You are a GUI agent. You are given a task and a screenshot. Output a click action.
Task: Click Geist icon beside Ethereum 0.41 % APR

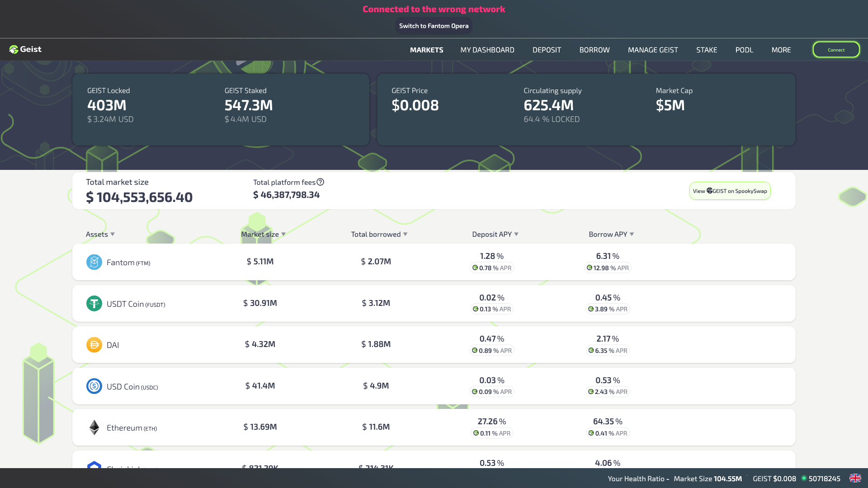591,433
